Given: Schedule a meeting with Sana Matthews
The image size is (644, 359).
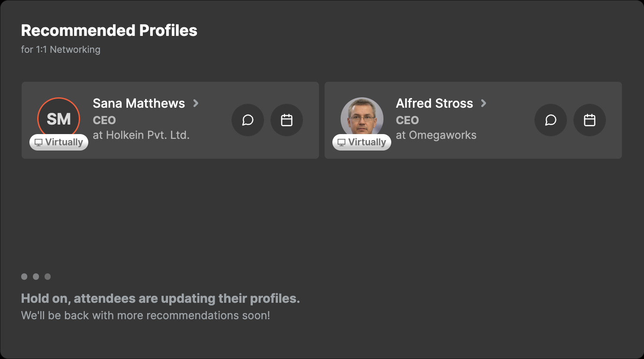Looking at the screenshot, I should 287,120.
